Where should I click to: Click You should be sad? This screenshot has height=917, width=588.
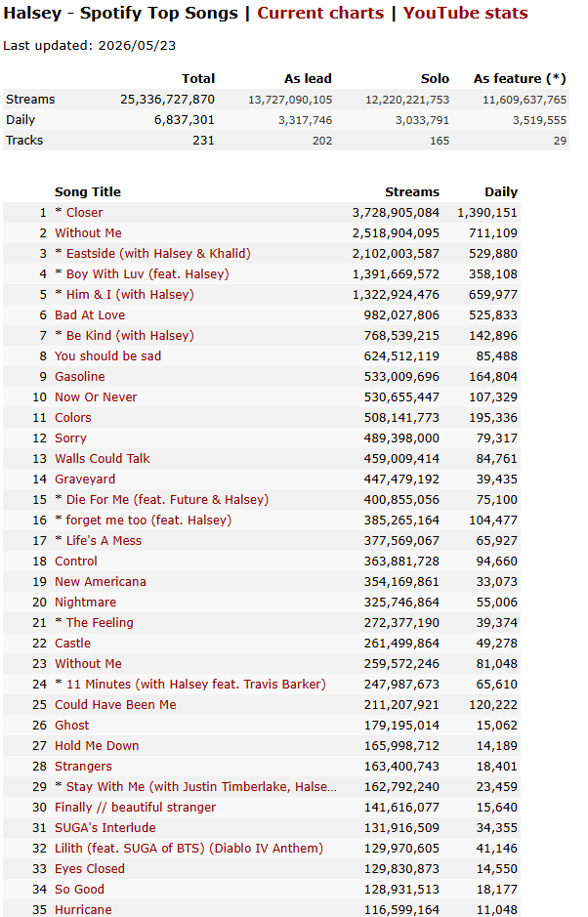[x=107, y=355]
